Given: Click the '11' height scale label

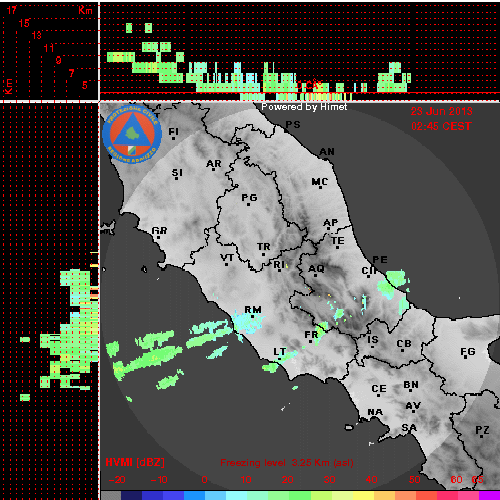Looking at the screenshot, I should 49,48.
